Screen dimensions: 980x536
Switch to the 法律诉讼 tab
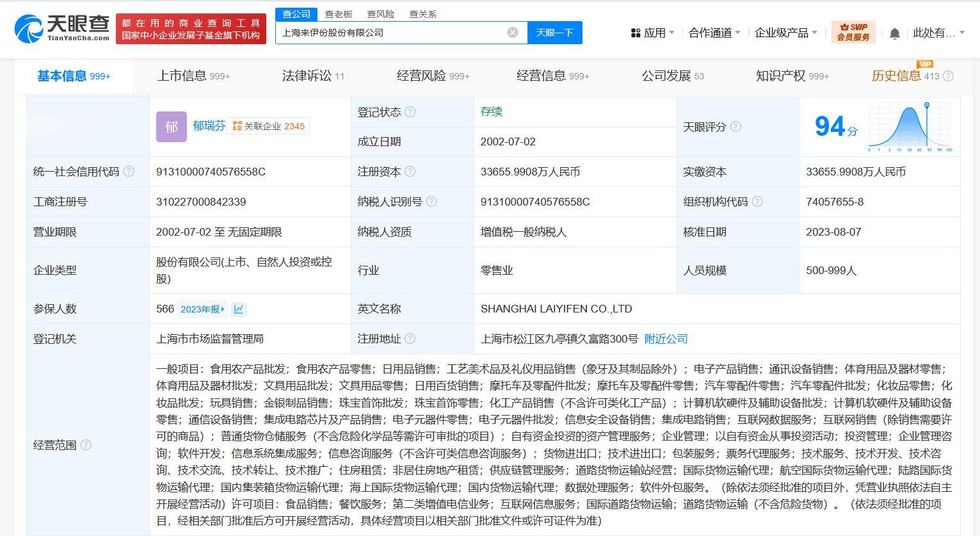[313, 76]
